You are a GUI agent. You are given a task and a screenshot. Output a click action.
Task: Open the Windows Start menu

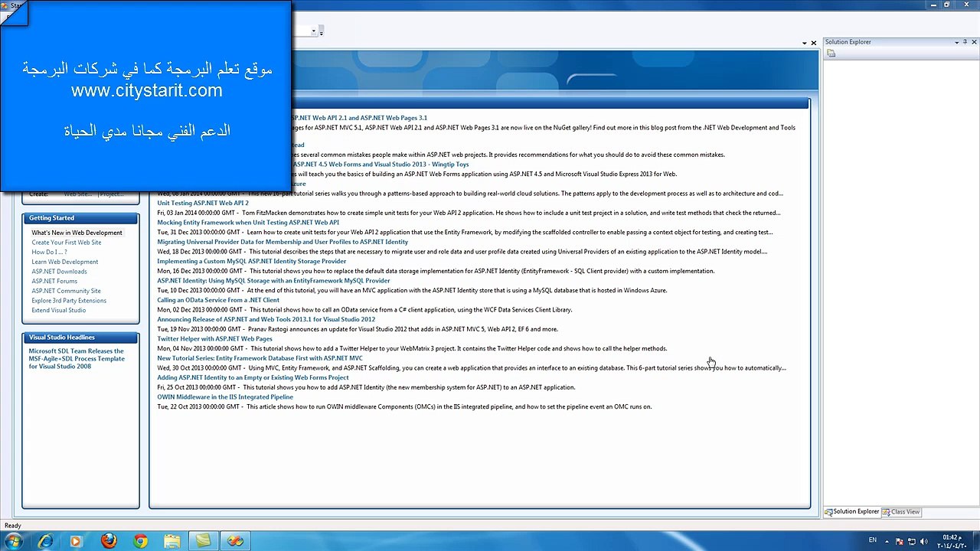[x=14, y=541]
